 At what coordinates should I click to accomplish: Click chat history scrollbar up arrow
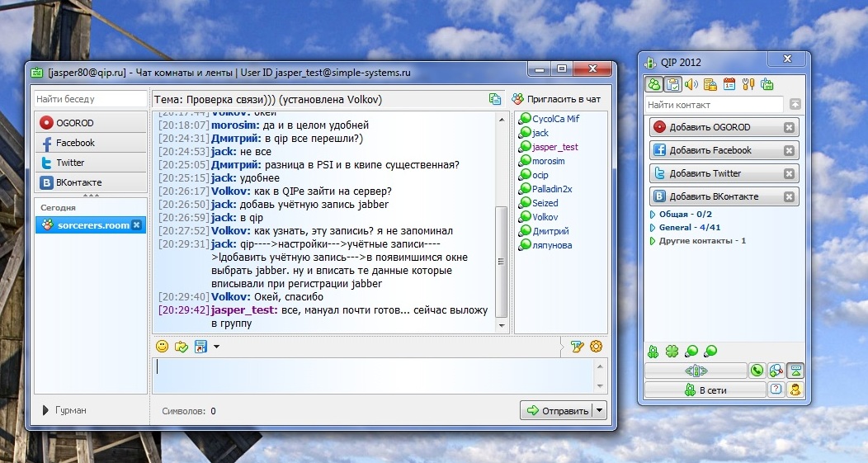pos(502,120)
